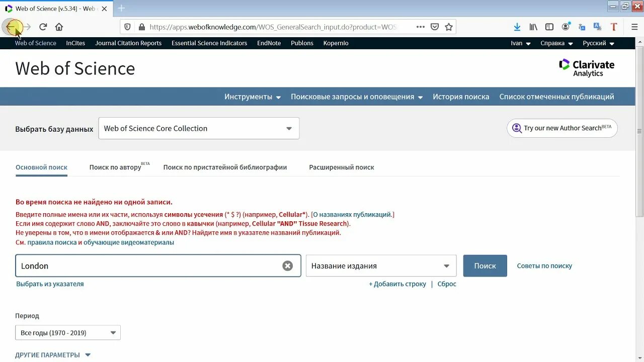Viewport: 644px width, 362px height.
Task: Switch to Поиск по автору tab
Action: 119,167
